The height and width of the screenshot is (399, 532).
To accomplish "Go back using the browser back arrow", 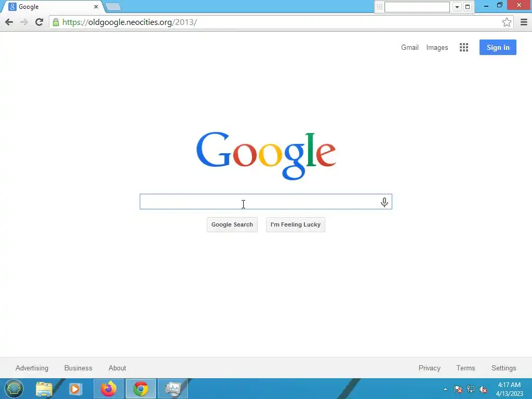I will [x=9, y=22].
